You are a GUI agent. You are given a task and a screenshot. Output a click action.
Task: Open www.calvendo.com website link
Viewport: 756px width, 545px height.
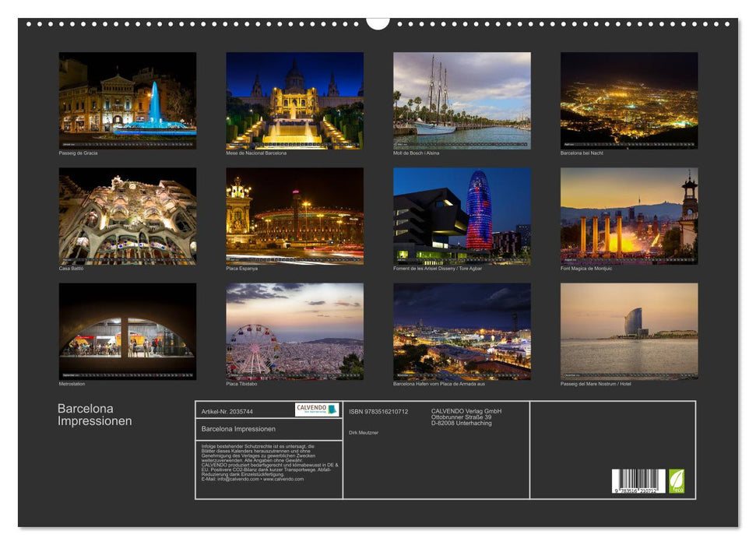[x=283, y=478]
